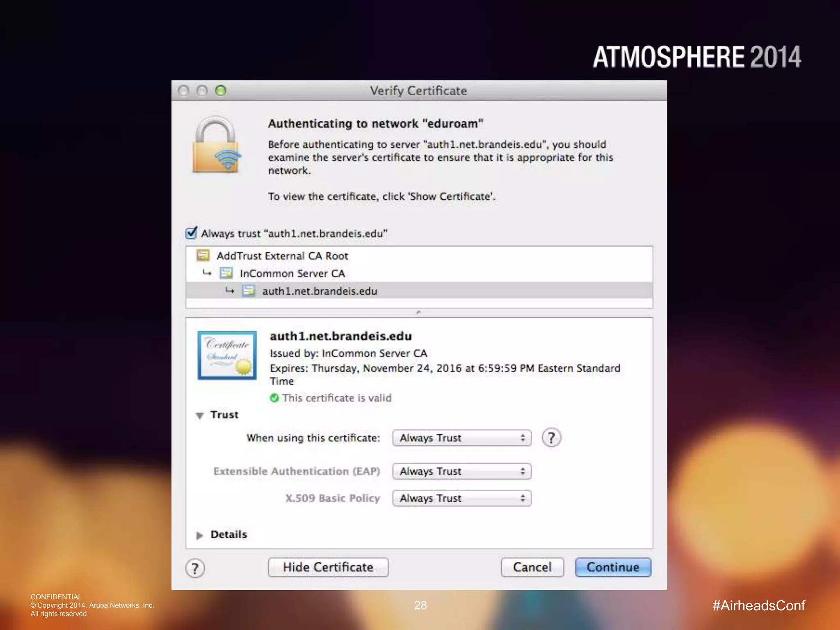The width and height of the screenshot is (840, 630).
Task: Select auth1.net.brandeis.edu in certificate chain
Action: pyautogui.click(x=419, y=291)
